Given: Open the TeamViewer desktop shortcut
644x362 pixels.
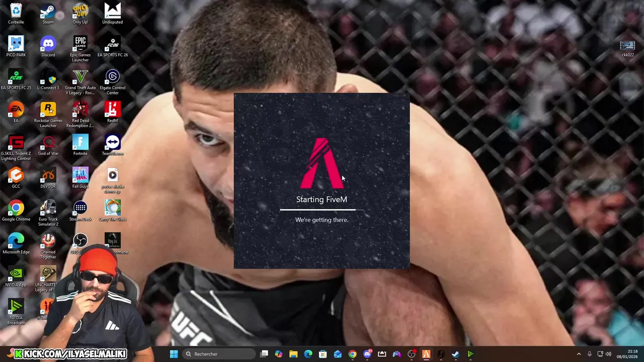Looking at the screenshot, I should point(113,145).
